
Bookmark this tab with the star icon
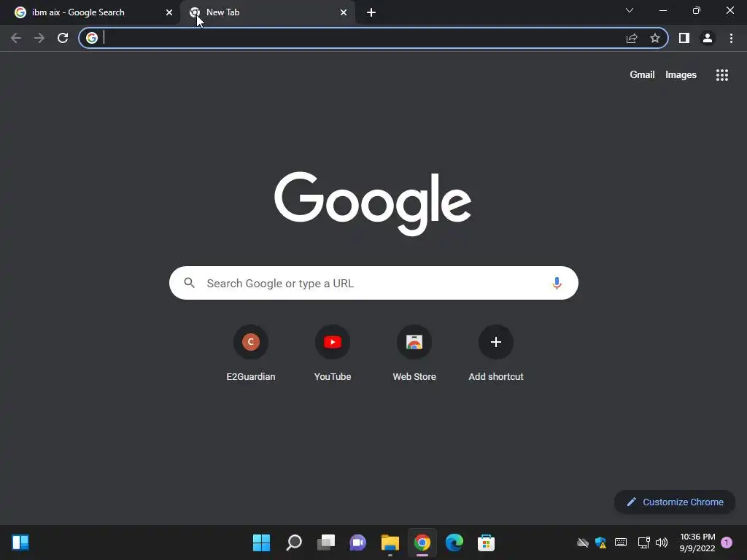655,38
